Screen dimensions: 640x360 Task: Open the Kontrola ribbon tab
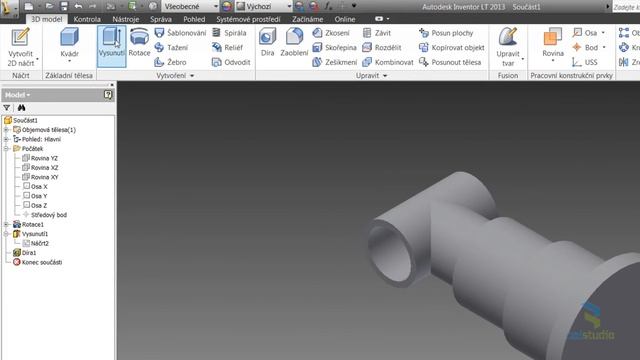pyautogui.click(x=87, y=19)
